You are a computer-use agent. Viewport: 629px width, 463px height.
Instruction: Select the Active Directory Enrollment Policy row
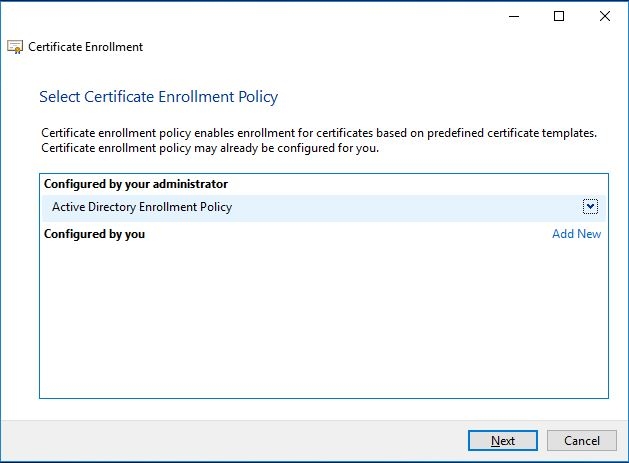(x=324, y=208)
